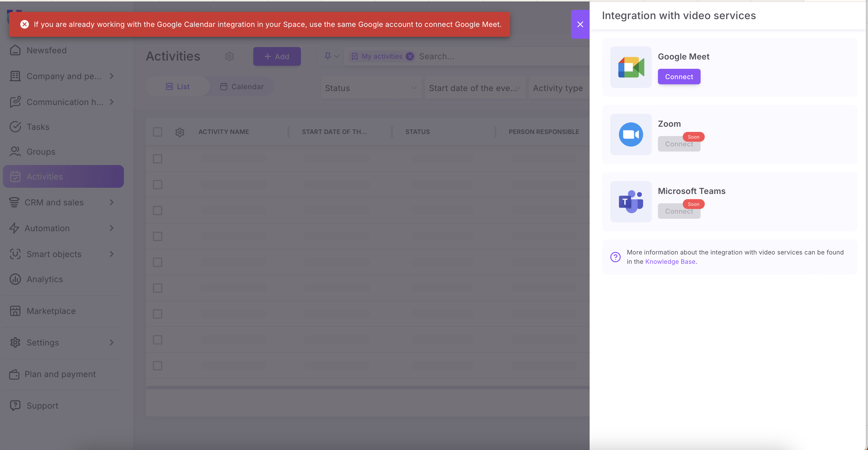
Task: Check the second activity row checkbox
Action: tap(157, 185)
